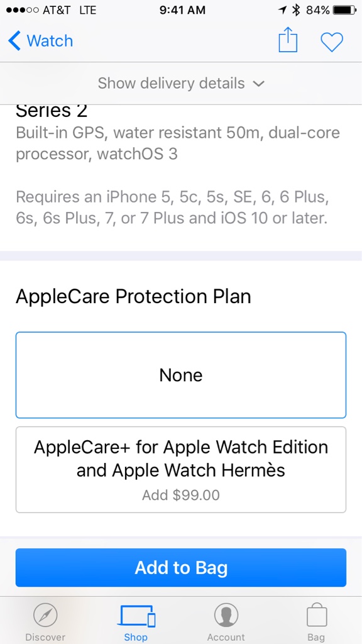Select None for AppleCare Protection Plan
This screenshot has height=644, width=362.
click(181, 375)
